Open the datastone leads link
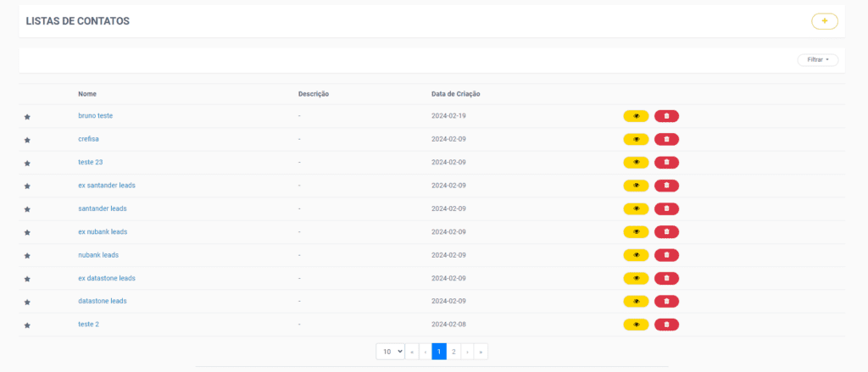868x372 pixels. (x=103, y=301)
